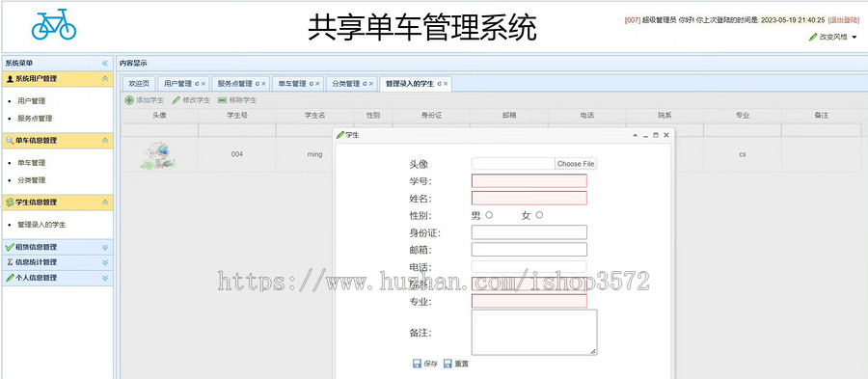Viewport: 868px width, 379px height.
Task: Click the student avatar thumbnail in row 004
Action: tap(159, 155)
